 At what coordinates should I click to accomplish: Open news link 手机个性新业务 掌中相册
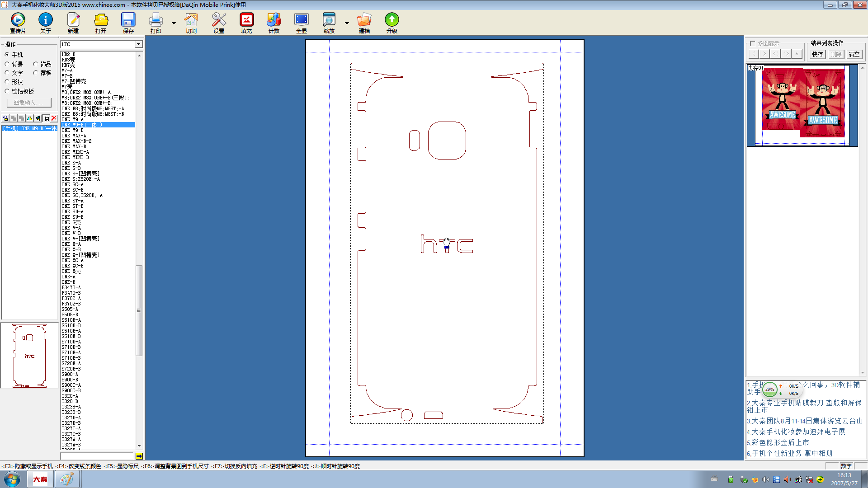(790, 453)
